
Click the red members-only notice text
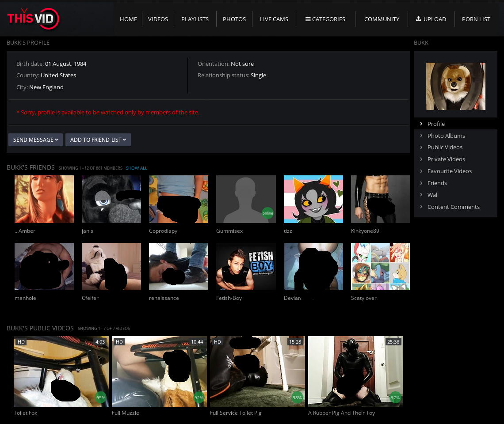108,113
